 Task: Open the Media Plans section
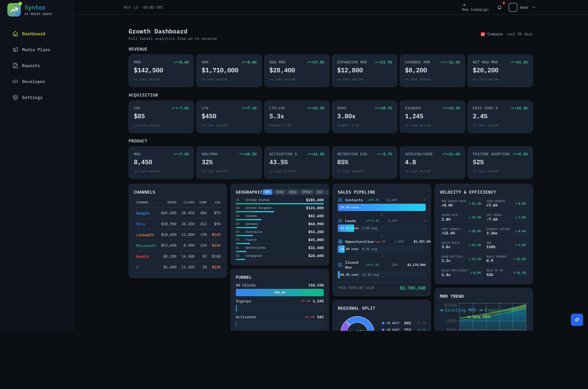coord(36,50)
